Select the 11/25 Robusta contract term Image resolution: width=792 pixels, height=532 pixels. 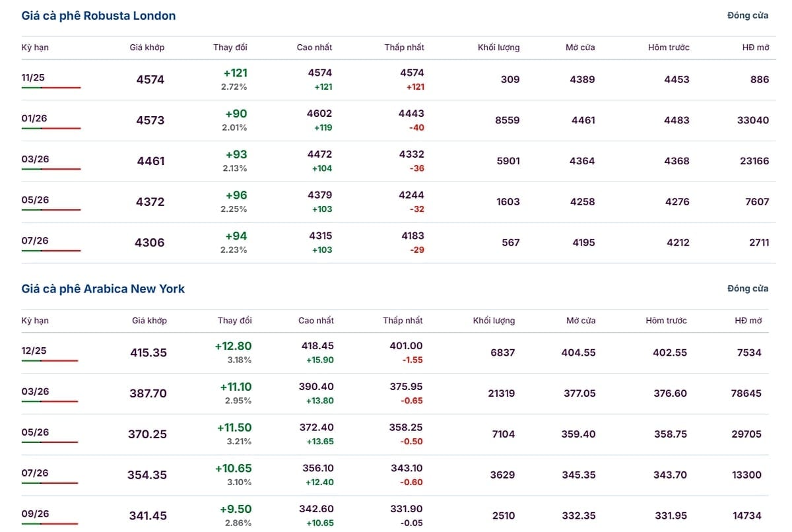(x=33, y=78)
